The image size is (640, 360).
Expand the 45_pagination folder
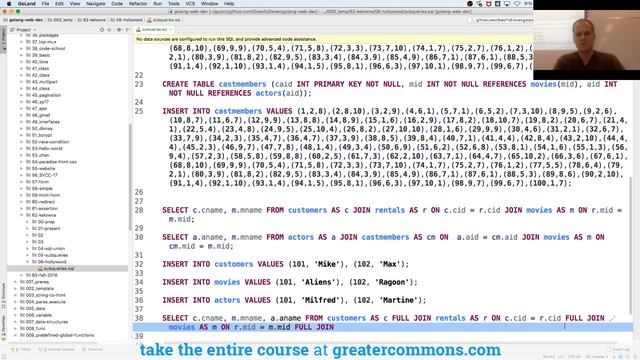click(x=21, y=95)
